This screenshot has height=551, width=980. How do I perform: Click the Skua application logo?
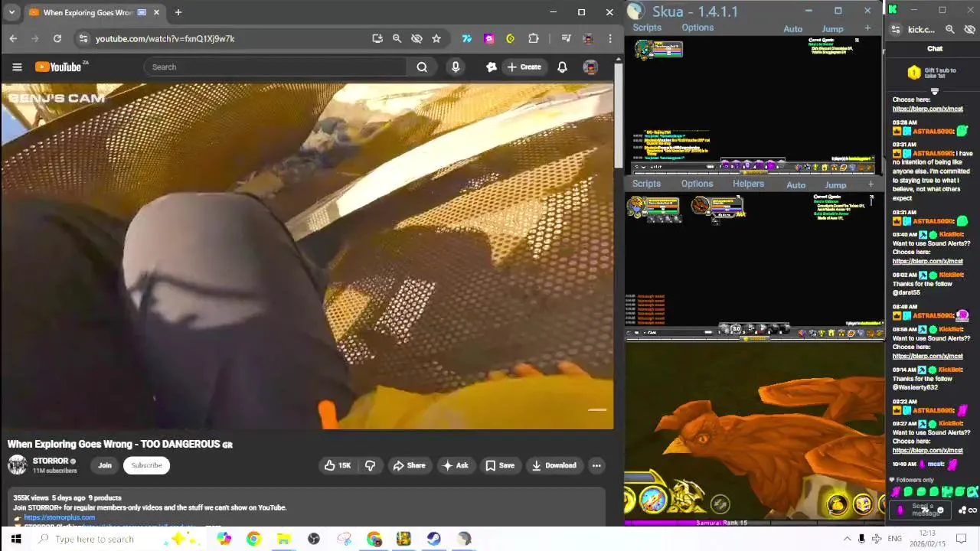pyautogui.click(x=635, y=11)
